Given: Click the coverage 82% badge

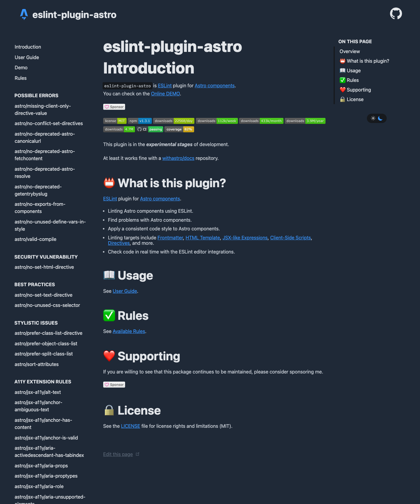Looking at the screenshot, I should tap(179, 129).
